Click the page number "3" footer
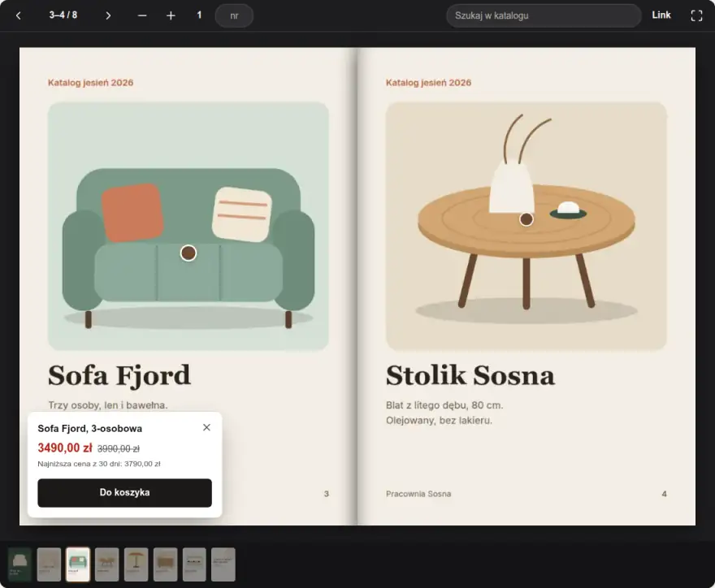 pyautogui.click(x=327, y=494)
